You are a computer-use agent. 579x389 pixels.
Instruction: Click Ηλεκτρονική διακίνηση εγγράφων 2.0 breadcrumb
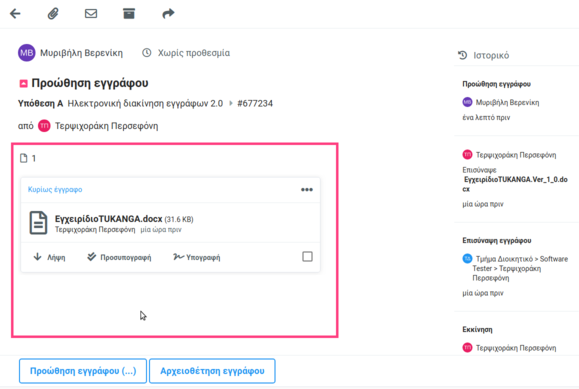[x=145, y=103]
